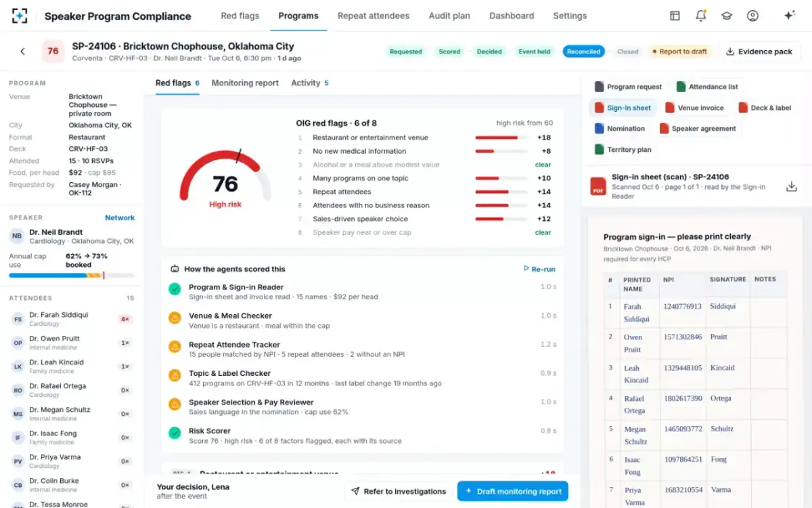Click the Scored status pill
This screenshot has width=812, height=508.
point(449,51)
